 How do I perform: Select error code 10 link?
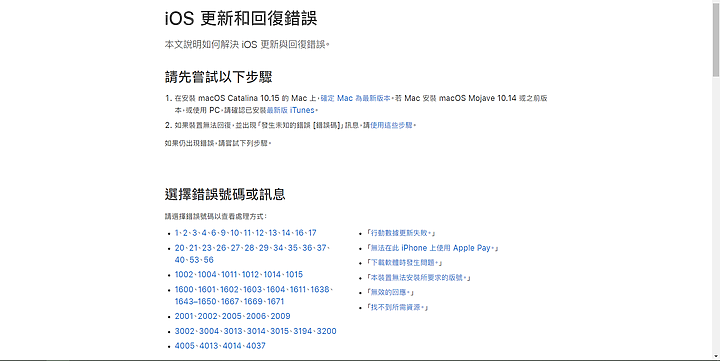click(x=235, y=233)
